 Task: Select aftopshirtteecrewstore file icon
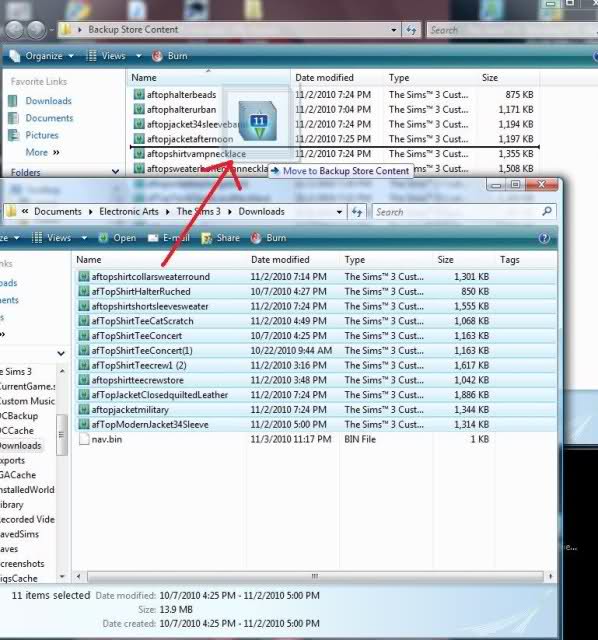tap(84, 380)
